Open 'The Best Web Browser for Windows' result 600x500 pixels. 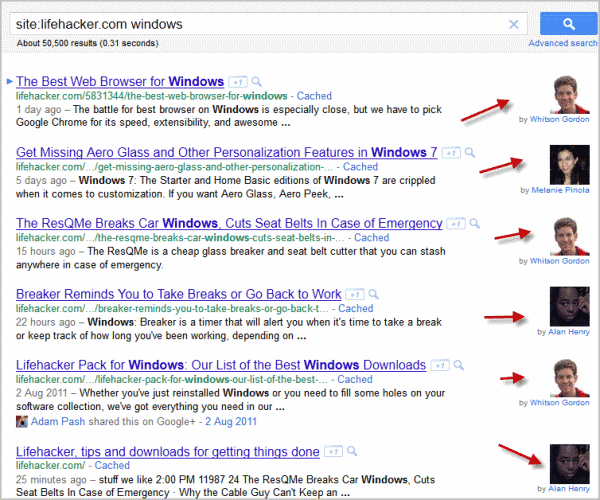pos(120,81)
